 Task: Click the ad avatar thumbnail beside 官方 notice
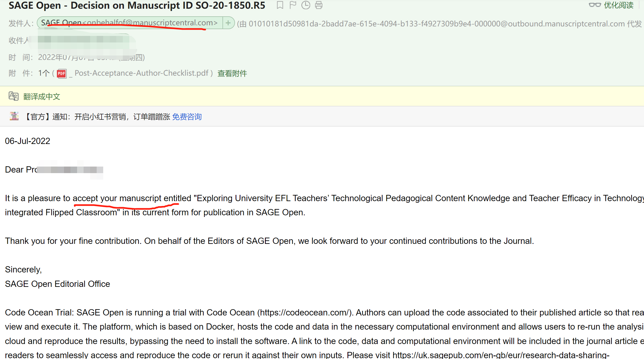14,116
